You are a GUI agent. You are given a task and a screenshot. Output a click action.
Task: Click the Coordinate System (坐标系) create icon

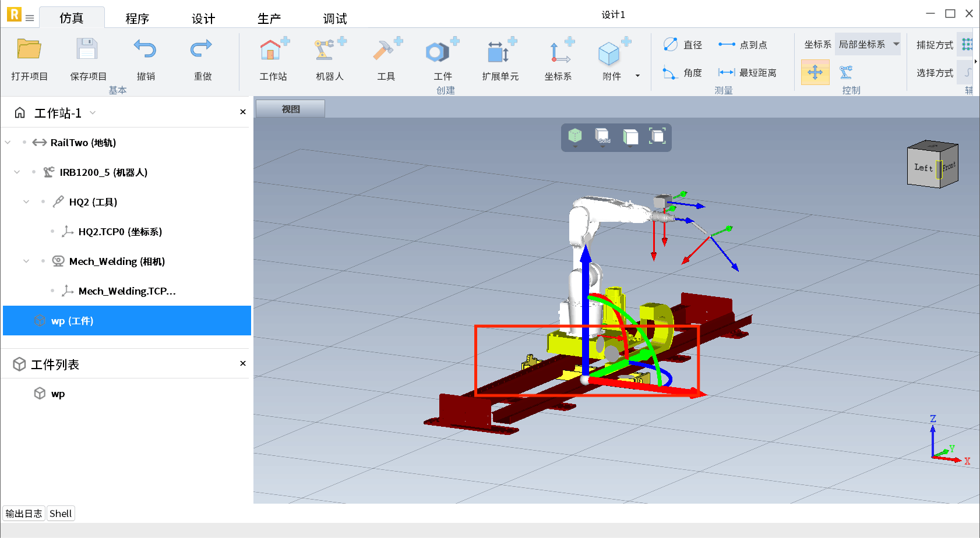558,51
